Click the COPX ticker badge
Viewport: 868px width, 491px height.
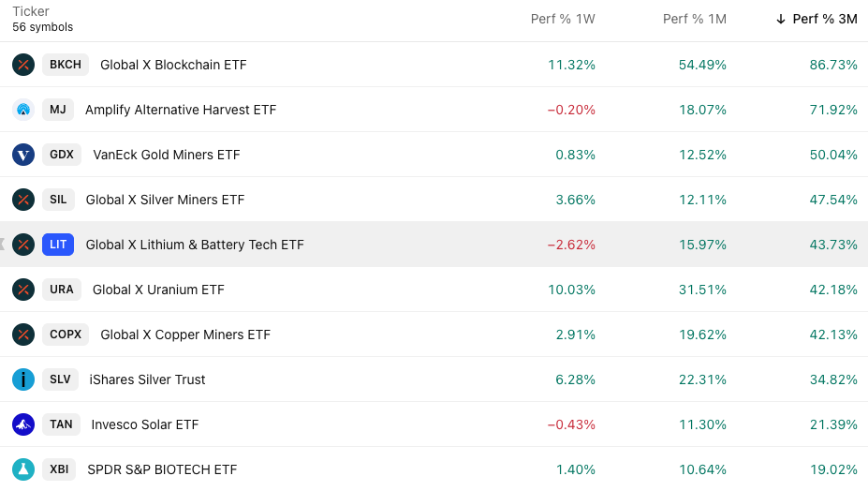(x=66, y=335)
